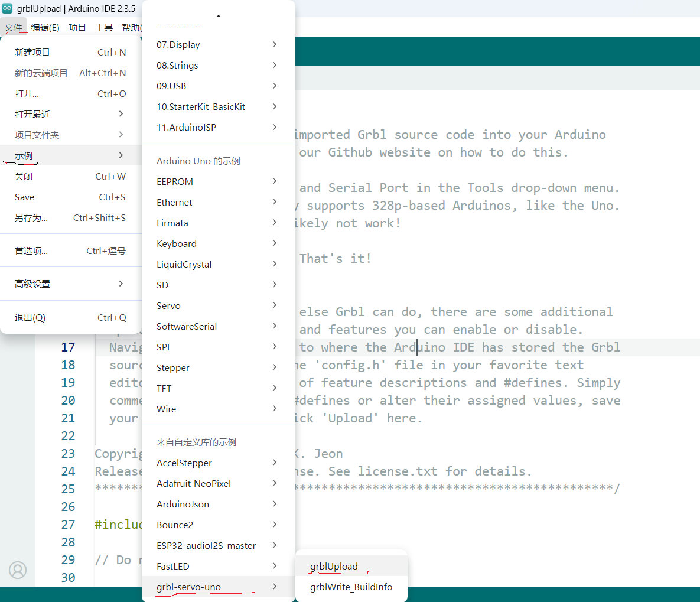Expand Firmata library examples

(219, 223)
